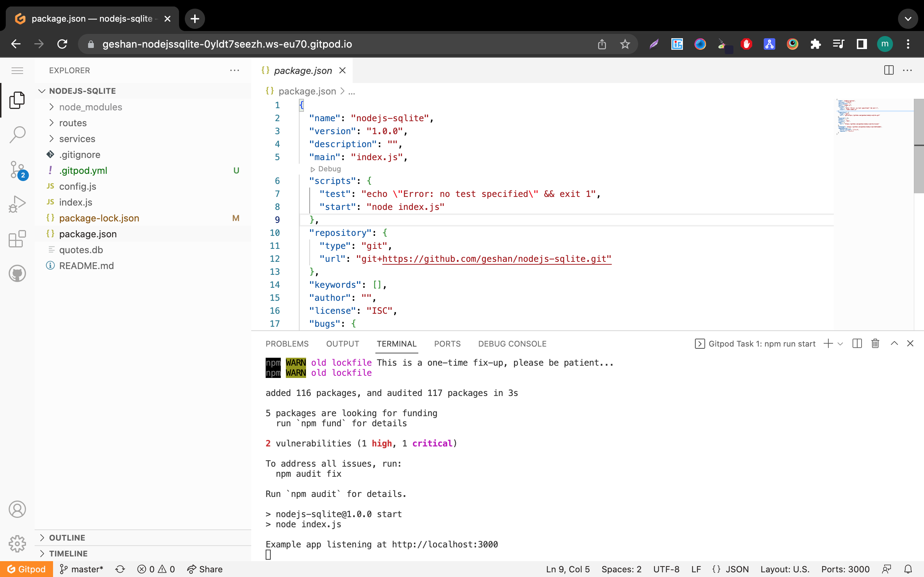The height and width of the screenshot is (577, 924).
Task: Open the Source Control view
Action: click(x=17, y=169)
